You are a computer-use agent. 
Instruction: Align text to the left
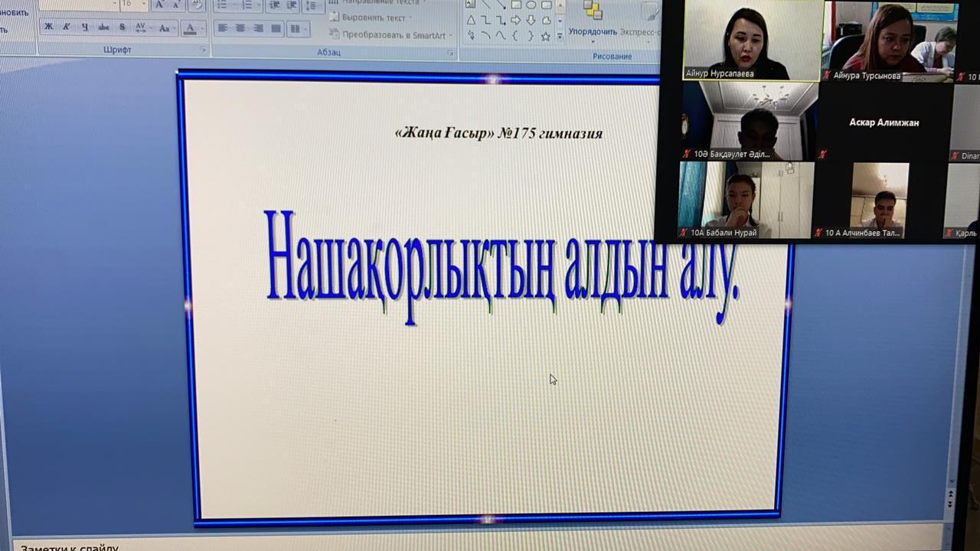tap(222, 28)
